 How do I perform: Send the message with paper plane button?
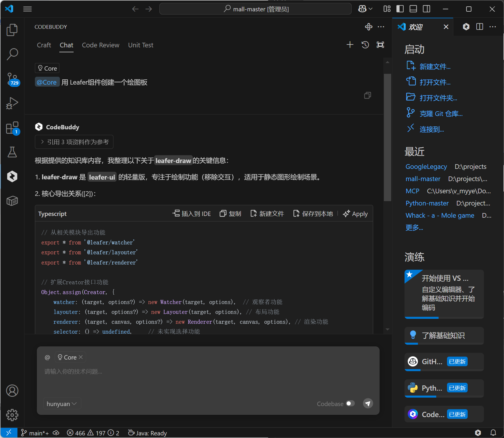(x=368, y=403)
